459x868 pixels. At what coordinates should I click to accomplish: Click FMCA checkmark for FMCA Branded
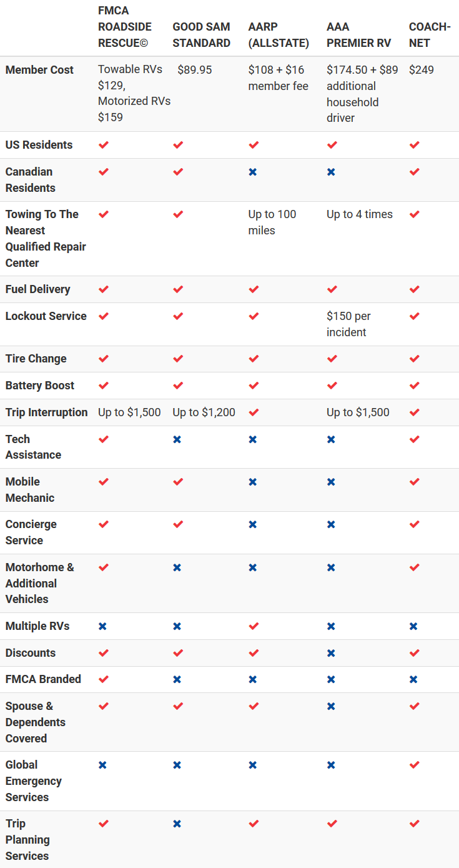[x=104, y=679]
